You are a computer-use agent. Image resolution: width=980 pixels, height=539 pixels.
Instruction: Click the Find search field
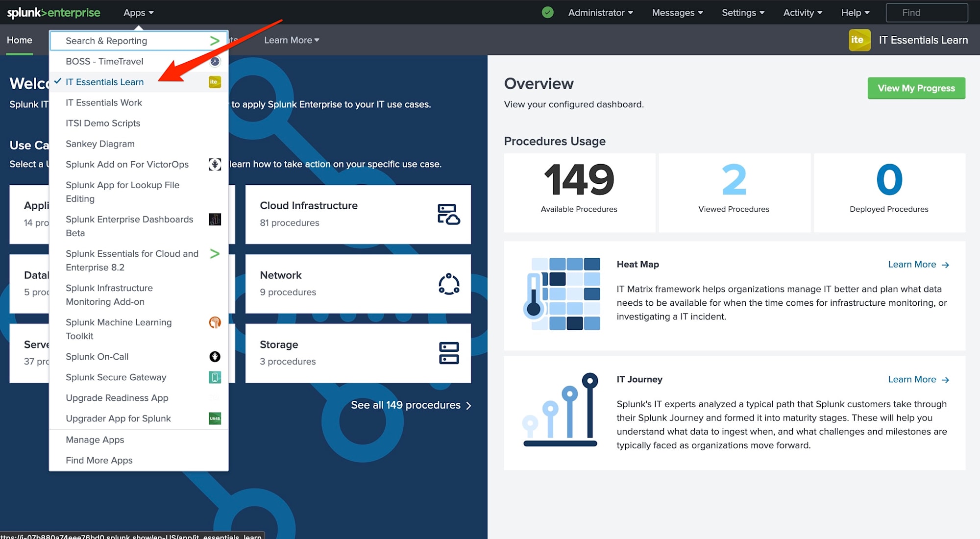coord(927,13)
